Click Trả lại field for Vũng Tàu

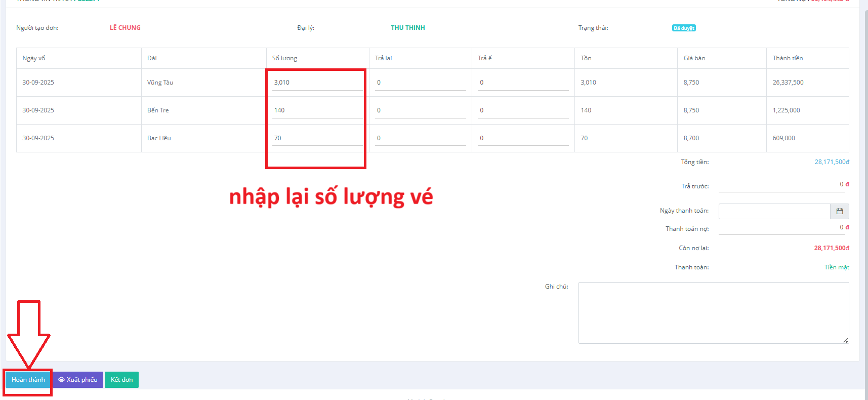click(x=420, y=83)
